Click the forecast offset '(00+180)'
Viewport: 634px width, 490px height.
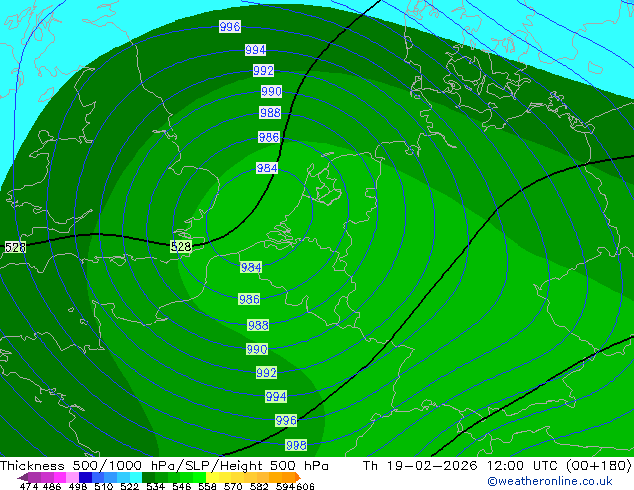tap(598, 466)
